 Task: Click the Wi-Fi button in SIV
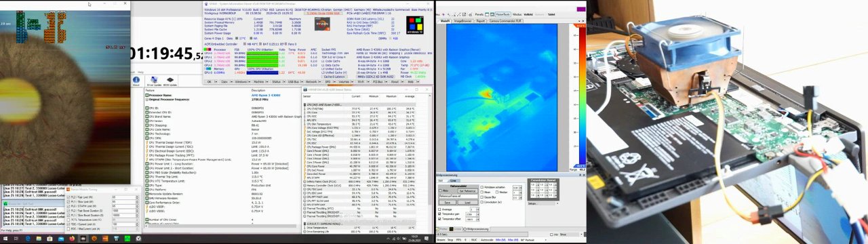[x=361, y=82]
